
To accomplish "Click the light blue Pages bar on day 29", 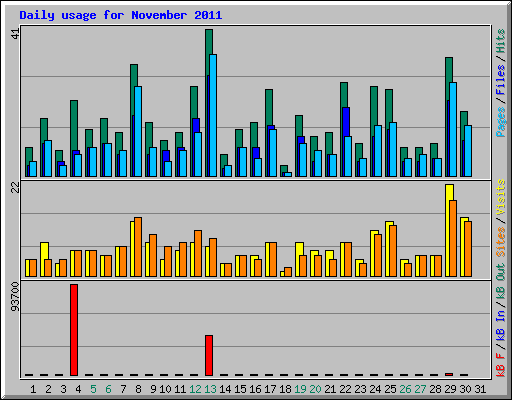I will pos(453,129).
